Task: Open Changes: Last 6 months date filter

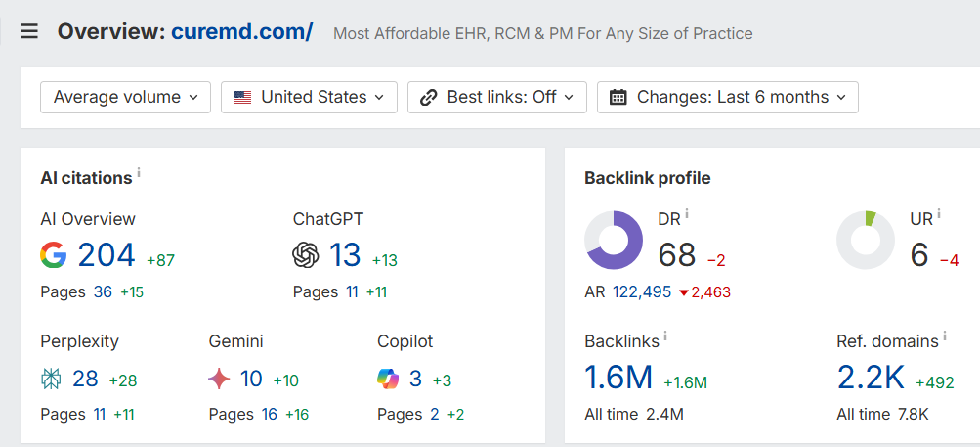Action: point(728,97)
